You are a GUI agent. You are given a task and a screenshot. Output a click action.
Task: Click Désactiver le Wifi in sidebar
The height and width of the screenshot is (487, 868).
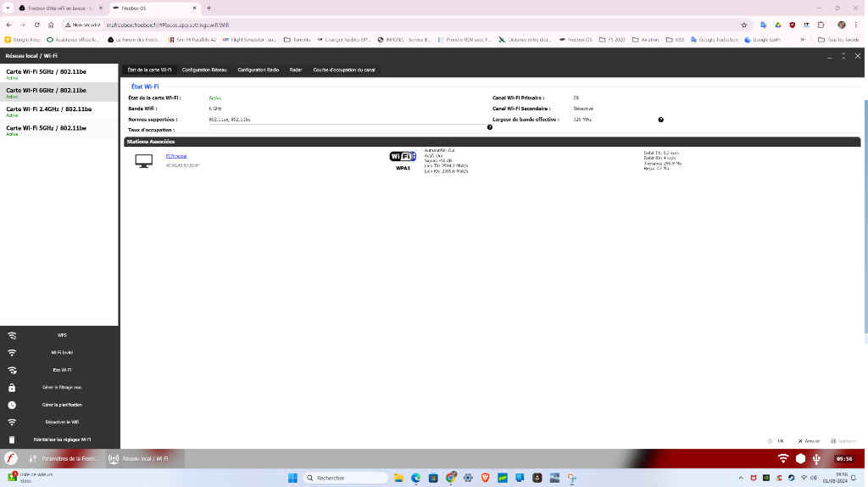click(x=62, y=422)
